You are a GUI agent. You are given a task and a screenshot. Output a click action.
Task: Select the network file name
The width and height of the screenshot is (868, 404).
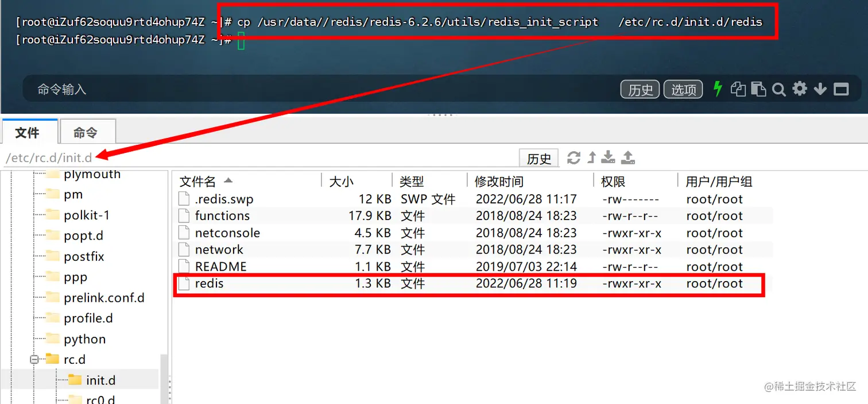pyautogui.click(x=219, y=250)
